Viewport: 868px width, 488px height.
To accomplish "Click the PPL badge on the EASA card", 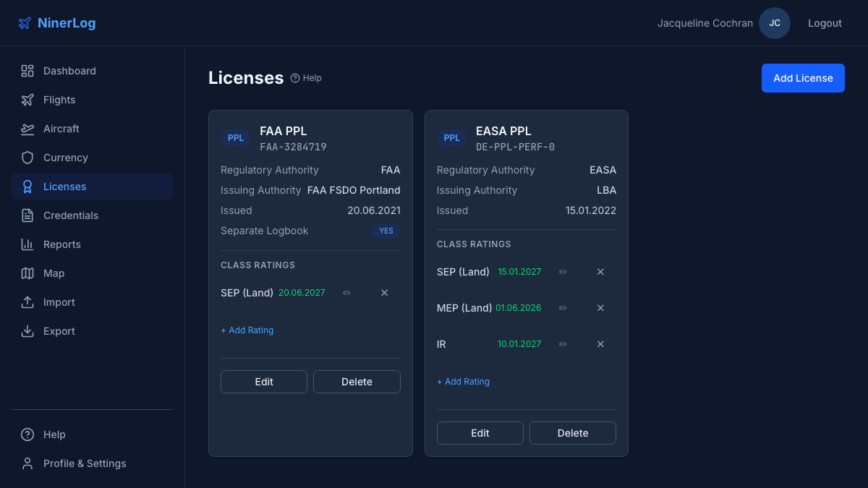I will pyautogui.click(x=452, y=138).
